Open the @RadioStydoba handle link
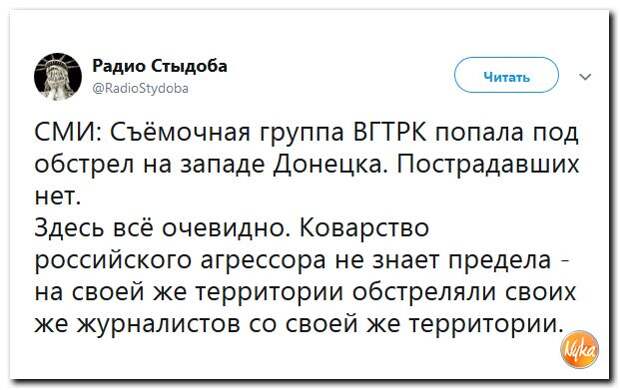 pyautogui.click(x=141, y=88)
